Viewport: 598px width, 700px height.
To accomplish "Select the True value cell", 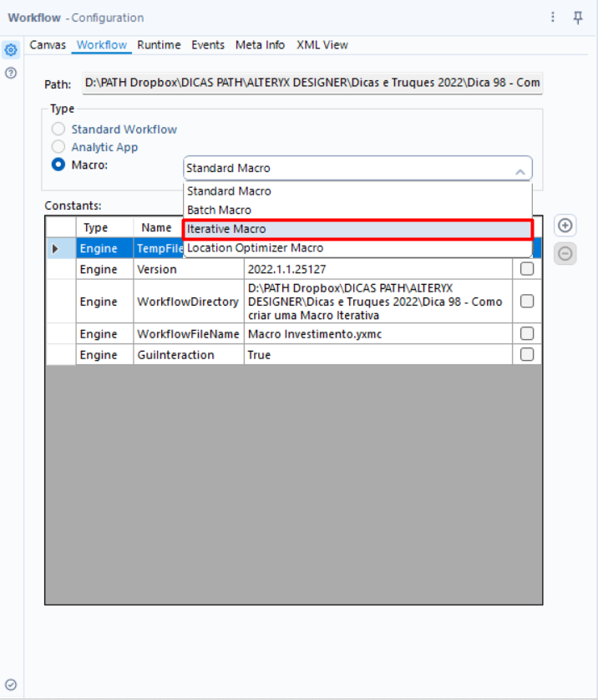I will pos(378,355).
